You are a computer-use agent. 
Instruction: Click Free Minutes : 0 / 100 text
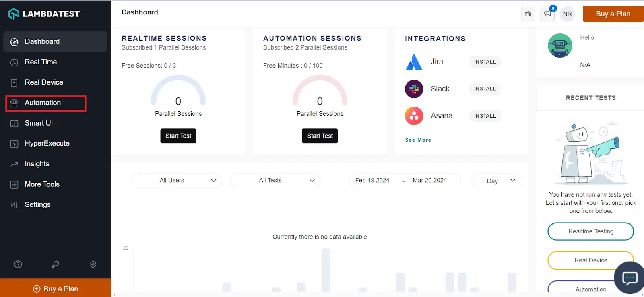(293, 66)
